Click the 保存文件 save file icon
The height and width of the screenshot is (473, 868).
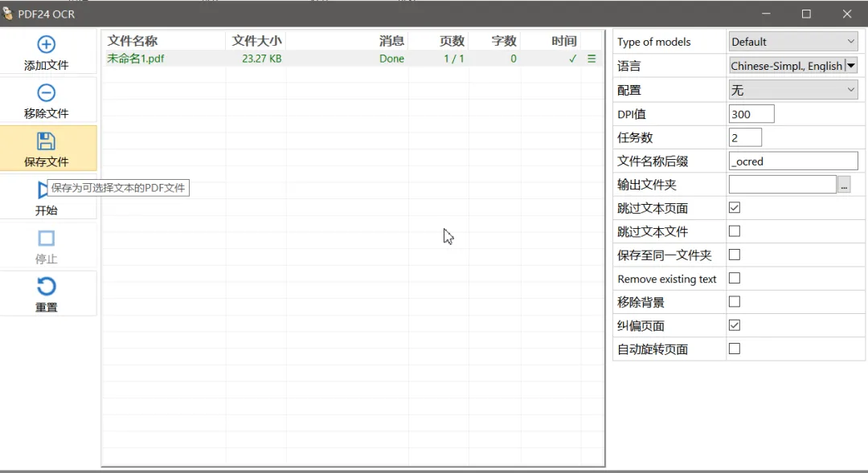[x=46, y=141]
